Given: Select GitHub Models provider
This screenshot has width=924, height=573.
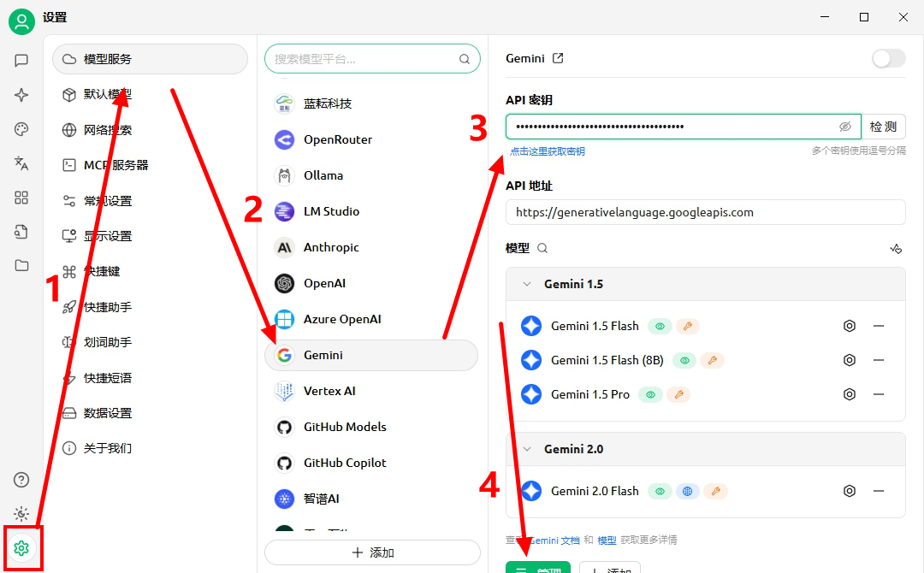Looking at the screenshot, I should coord(371,427).
